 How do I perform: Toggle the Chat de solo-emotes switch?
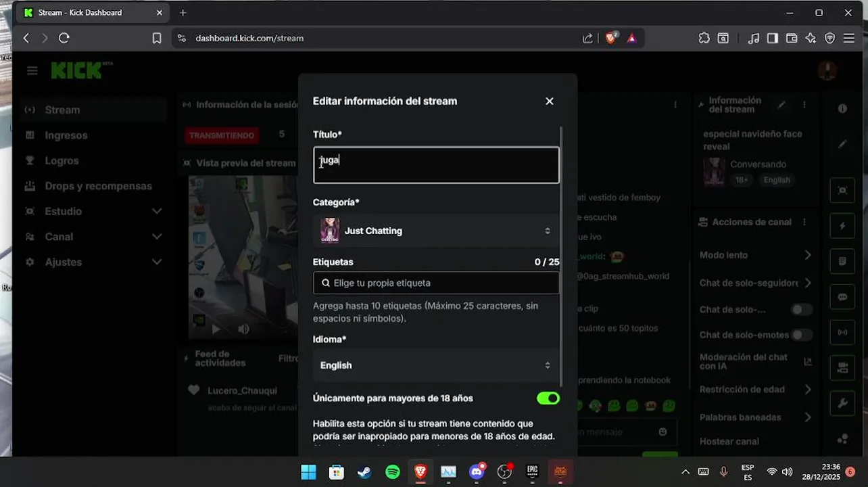coord(802,335)
